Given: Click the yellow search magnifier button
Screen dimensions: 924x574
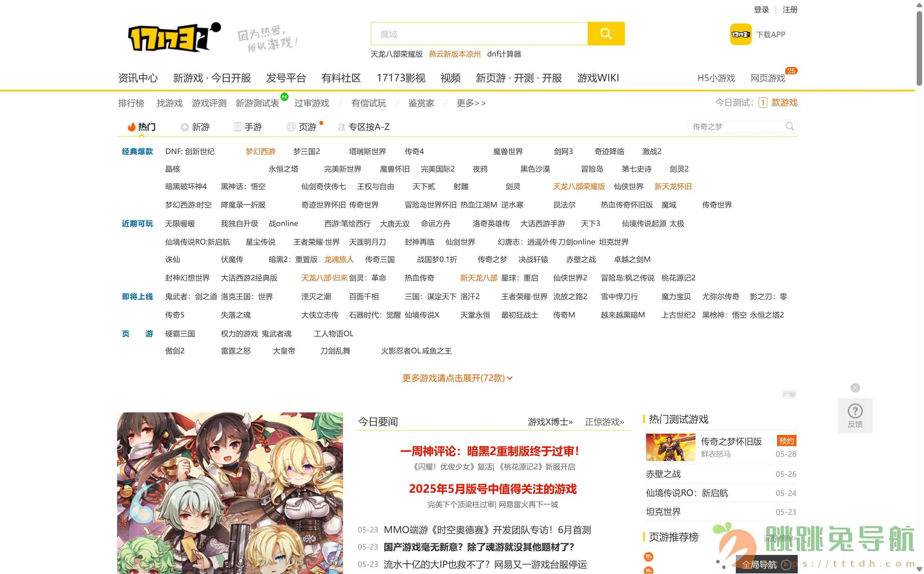Looking at the screenshot, I should click(x=606, y=34).
